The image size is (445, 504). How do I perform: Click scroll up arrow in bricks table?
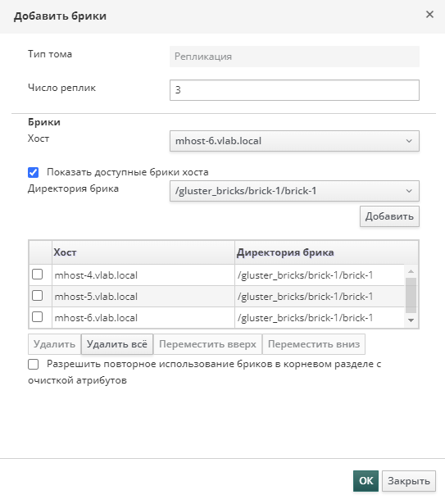coord(411,271)
